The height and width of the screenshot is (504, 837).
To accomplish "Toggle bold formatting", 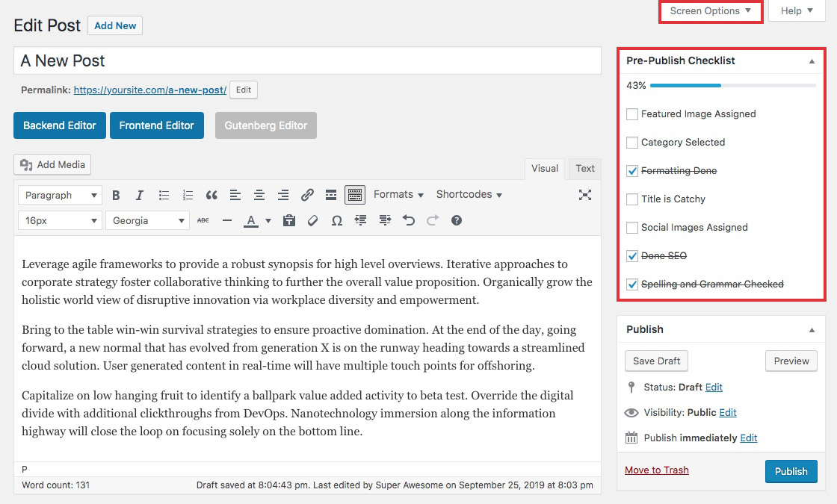I will pos(116,195).
